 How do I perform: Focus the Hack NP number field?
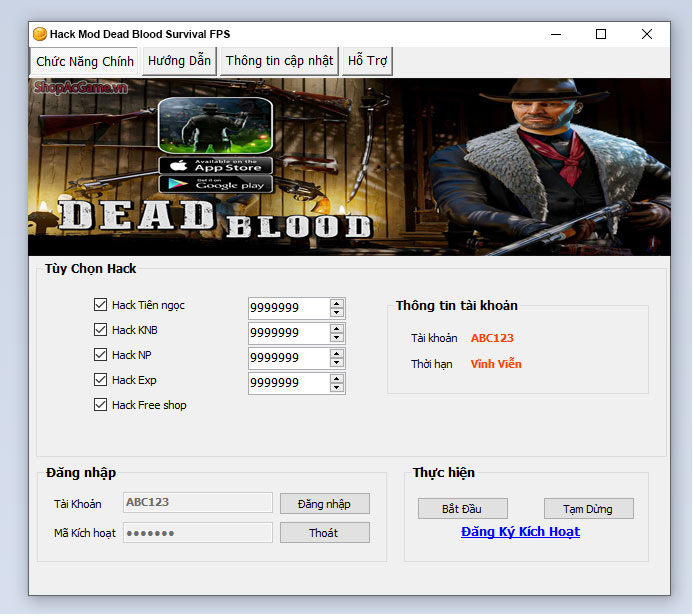[289, 358]
